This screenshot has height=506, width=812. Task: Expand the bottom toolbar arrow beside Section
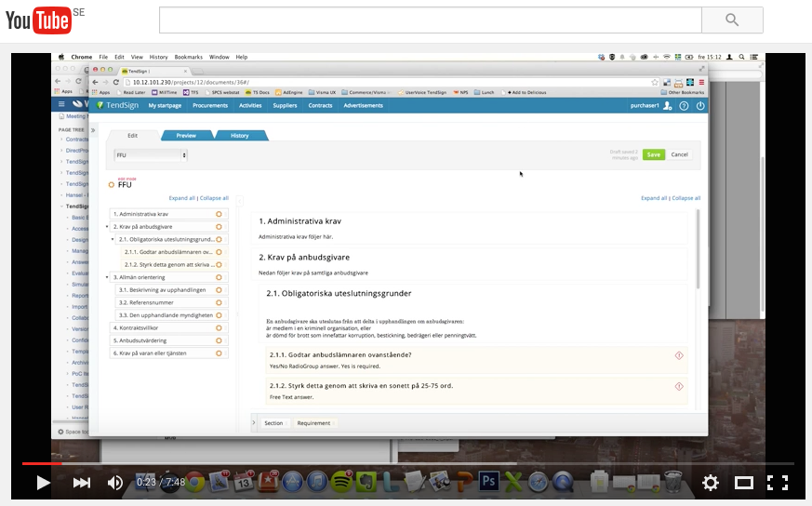pos(254,422)
